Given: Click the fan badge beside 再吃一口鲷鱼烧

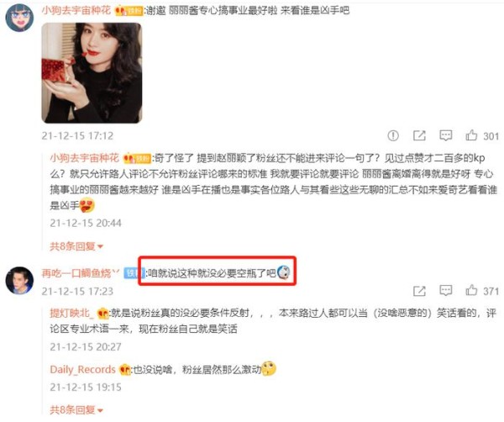Looking at the screenshot, I should pos(134,273).
